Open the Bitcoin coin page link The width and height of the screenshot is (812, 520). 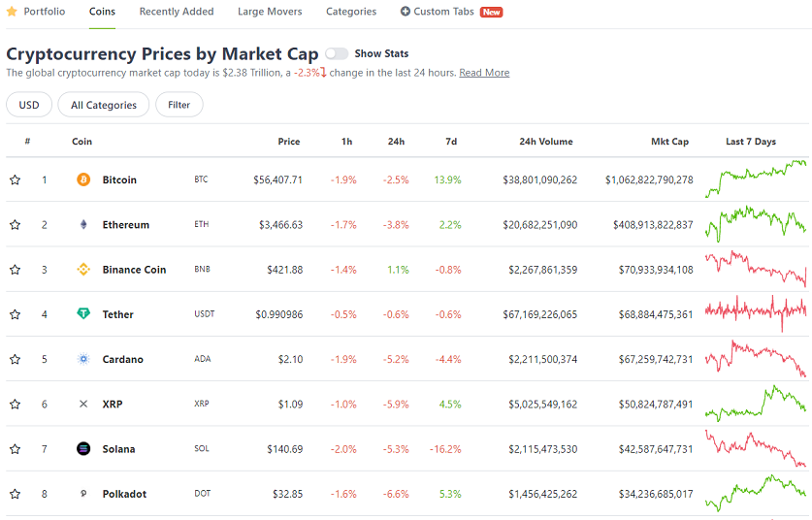[x=119, y=179]
